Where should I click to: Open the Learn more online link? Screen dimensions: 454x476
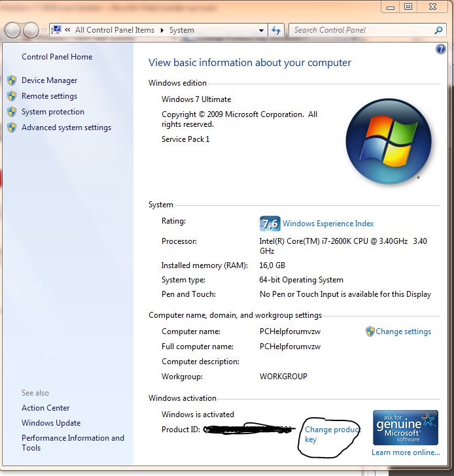point(406,452)
